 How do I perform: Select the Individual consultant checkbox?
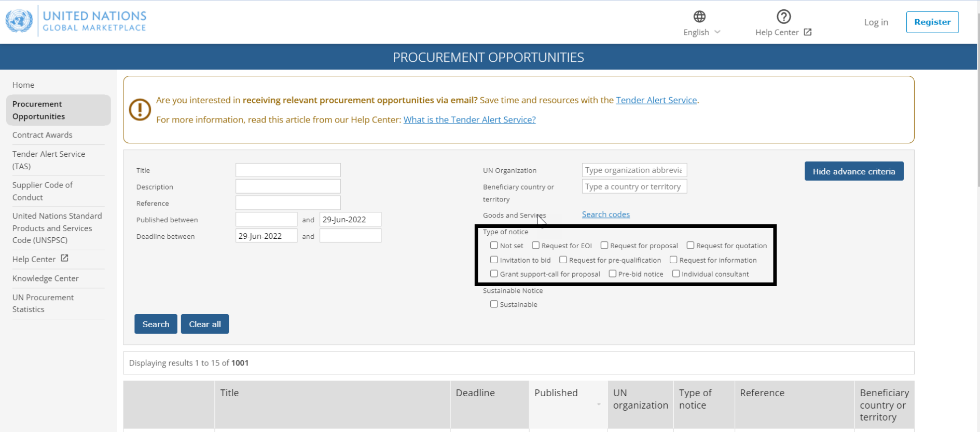(676, 274)
